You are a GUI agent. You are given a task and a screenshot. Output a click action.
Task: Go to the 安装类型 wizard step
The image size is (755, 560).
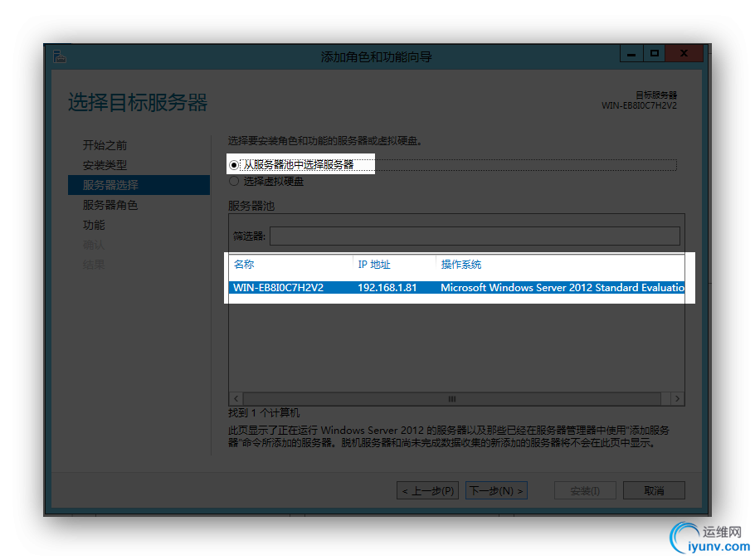[105, 165]
